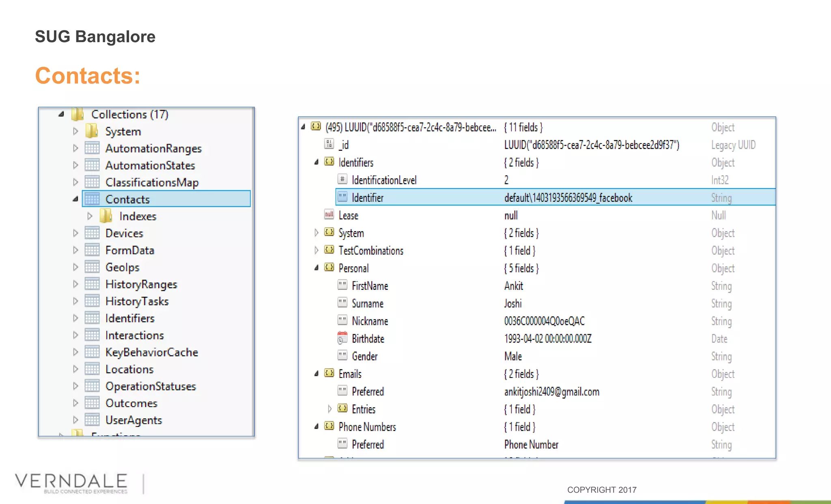This screenshot has height=504, width=831.
Task: Click the Preferred email value ankitjoshi2409@gmail.com
Action: click(x=551, y=392)
